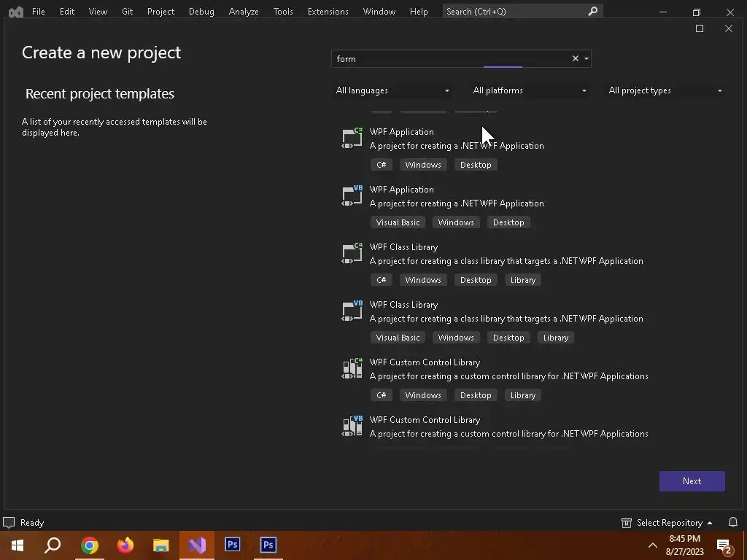Expand the template search history dropdown arrow
The image size is (747, 560).
(x=587, y=58)
